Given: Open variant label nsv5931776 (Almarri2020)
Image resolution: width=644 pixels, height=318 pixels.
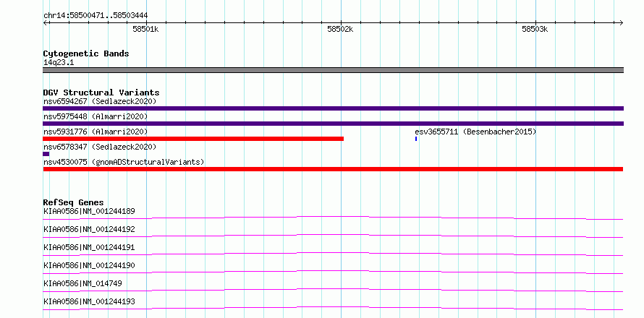Looking at the screenshot, I should pos(96,132).
